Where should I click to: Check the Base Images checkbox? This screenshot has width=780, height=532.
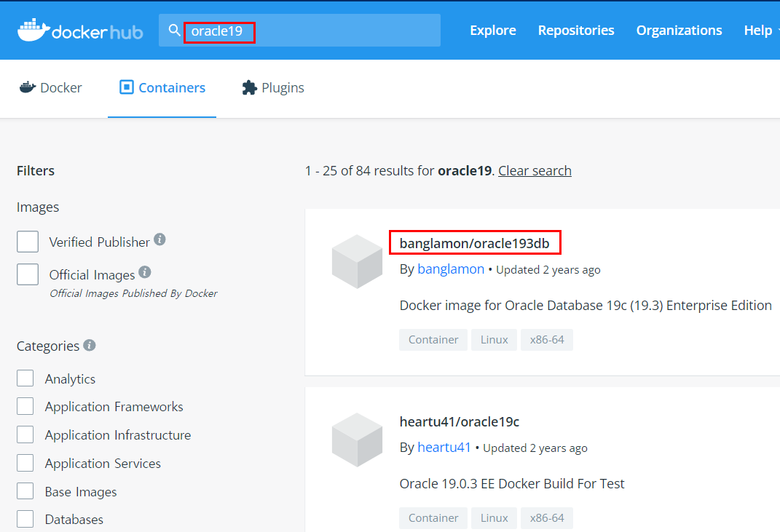tap(25, 491)
